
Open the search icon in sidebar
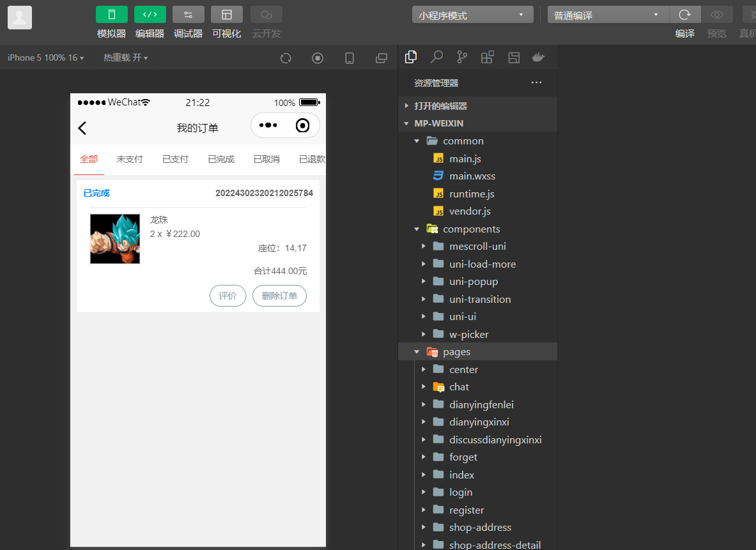point(437,57)
